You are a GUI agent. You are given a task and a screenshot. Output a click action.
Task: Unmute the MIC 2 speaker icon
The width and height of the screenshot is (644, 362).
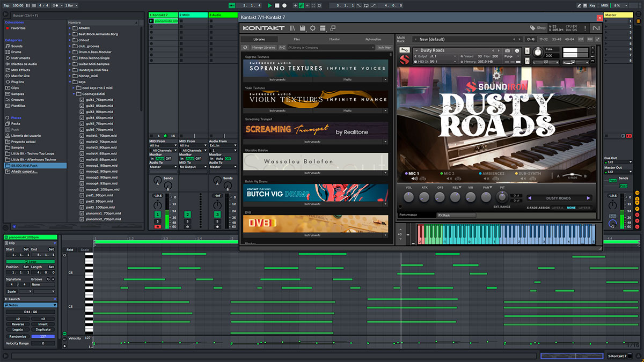point(449,179)
